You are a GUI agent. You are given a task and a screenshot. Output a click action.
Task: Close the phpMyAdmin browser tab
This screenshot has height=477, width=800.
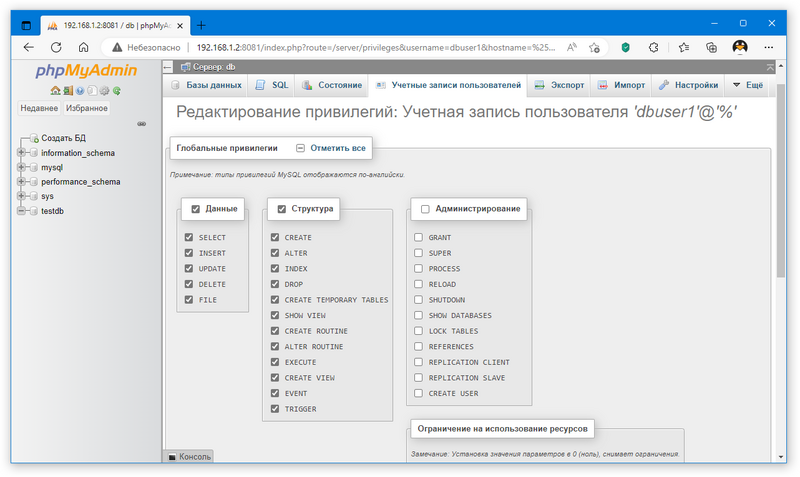(x=180, y=26)
